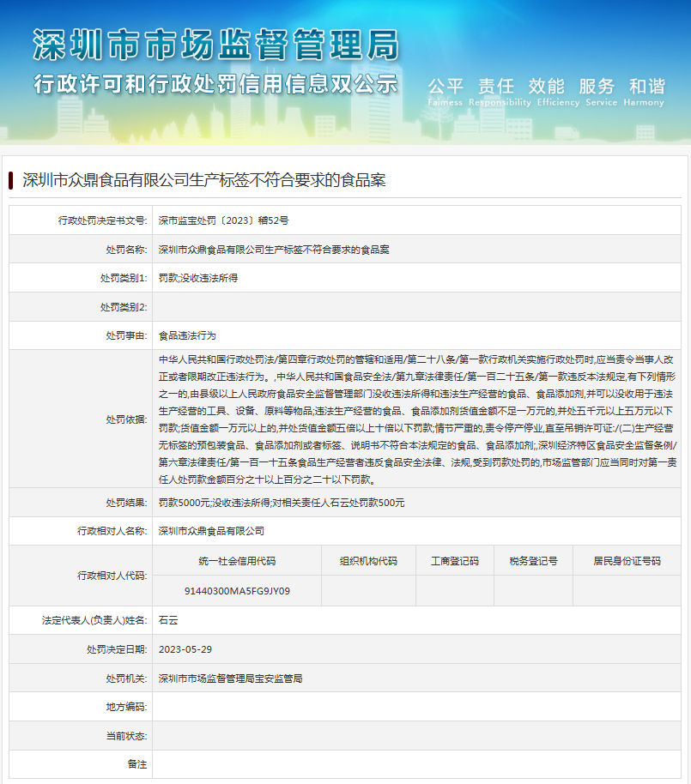The width and height of the screenshot is (691, 784).
Task: Select the value 罚款;没收违法所得
Action: click(198, 278)
